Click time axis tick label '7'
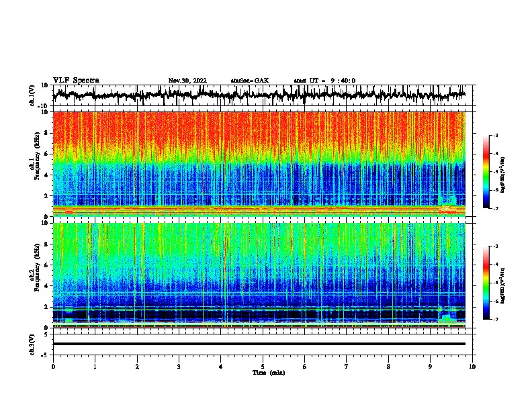The width and height of the screenshot is (532, 411). [x=347, y=366]
